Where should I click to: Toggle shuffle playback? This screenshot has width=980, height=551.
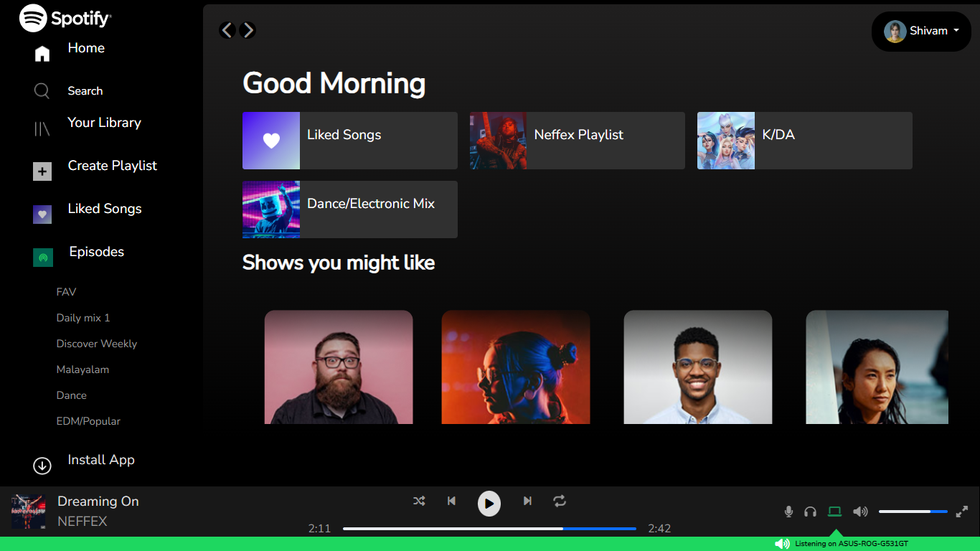[x=419, y=501]
